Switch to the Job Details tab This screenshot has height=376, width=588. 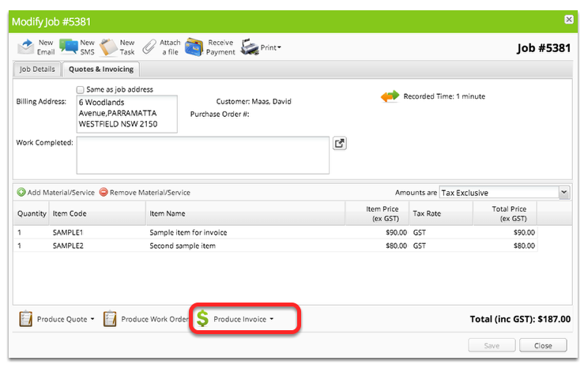pyautogui.click(x=37, y=70)
